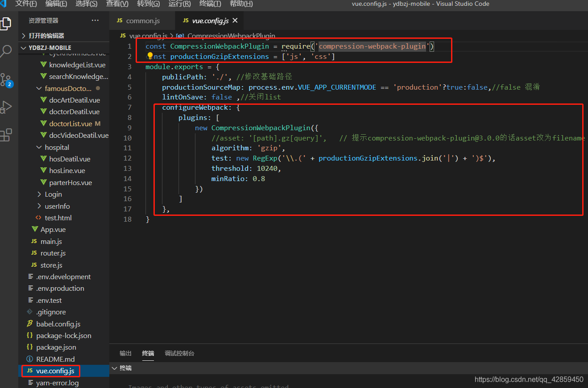This screenshot has width=588, height=388.
Task: Open the 终端(T) menu
Action: [210, 4]
